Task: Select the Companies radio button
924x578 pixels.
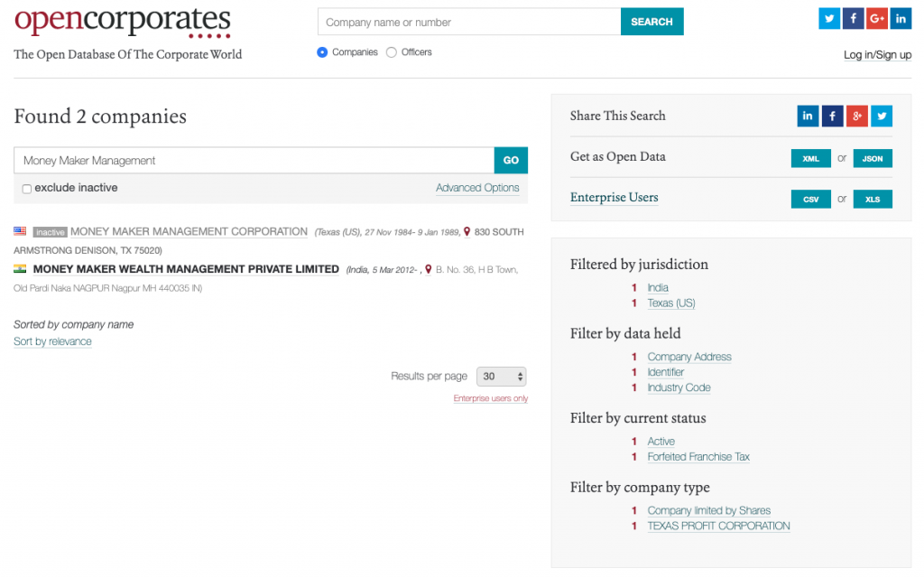Action: pyautogui.click(x=322, y=52)
